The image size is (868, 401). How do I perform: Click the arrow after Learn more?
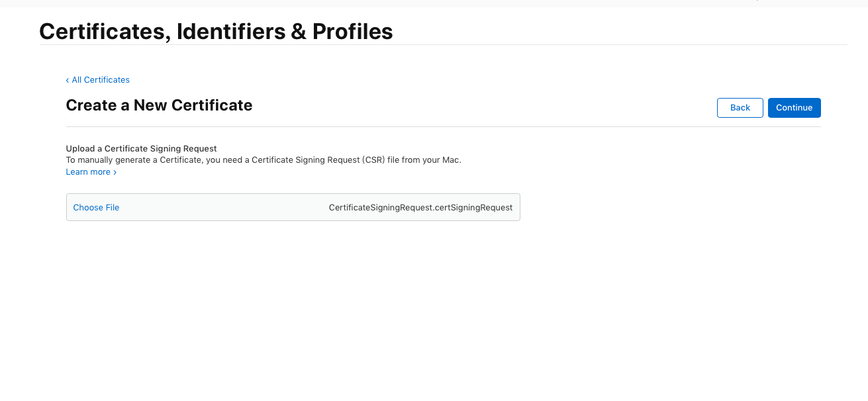point(115,172)
